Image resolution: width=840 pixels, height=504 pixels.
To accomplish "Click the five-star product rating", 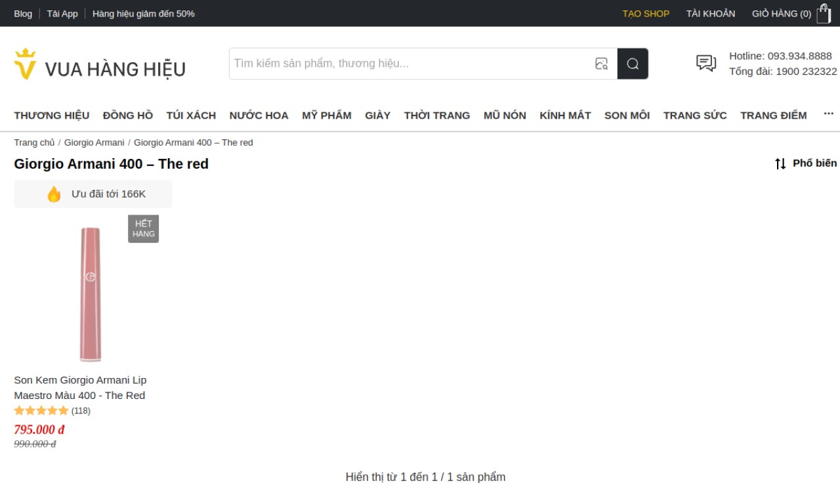I will (x=41, y=411).
